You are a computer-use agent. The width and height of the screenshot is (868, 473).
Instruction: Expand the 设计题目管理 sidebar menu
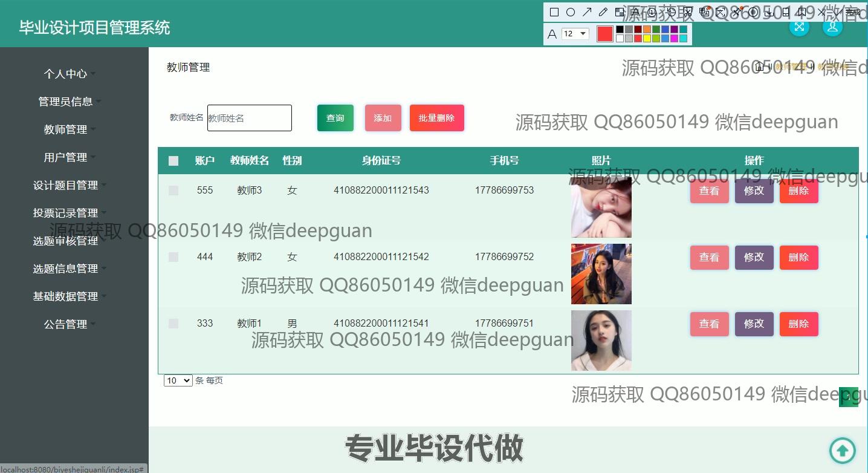(x=66, y=185)
